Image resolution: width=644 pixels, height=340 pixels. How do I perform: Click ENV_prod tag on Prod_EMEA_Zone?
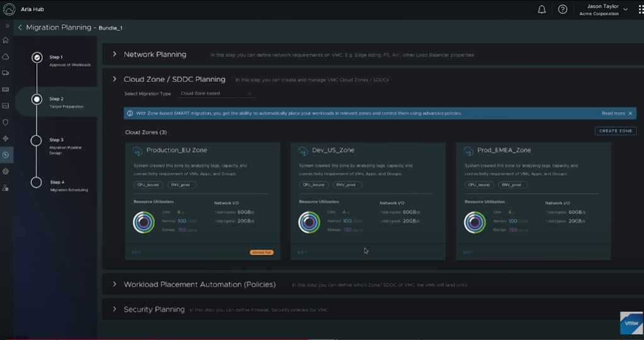tap(513, 185)
